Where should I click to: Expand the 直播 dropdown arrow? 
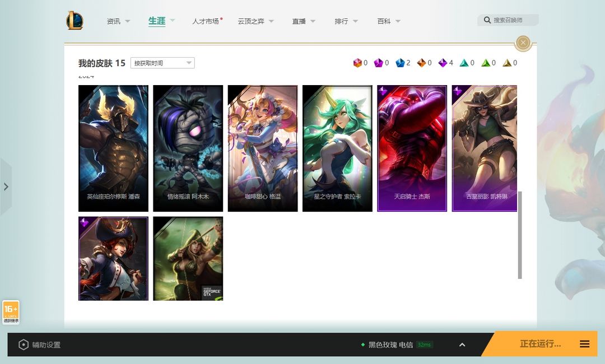(313, 21)
